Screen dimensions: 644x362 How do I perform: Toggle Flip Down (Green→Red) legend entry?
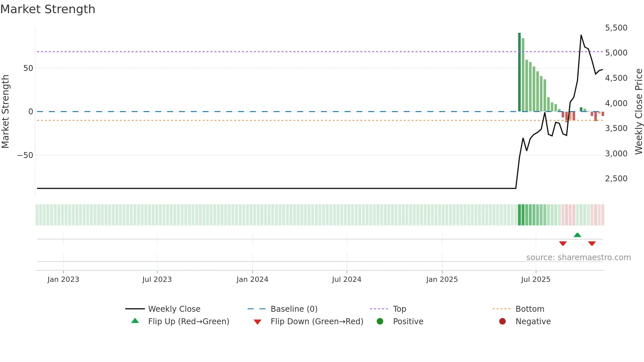(x=308, y=321)
